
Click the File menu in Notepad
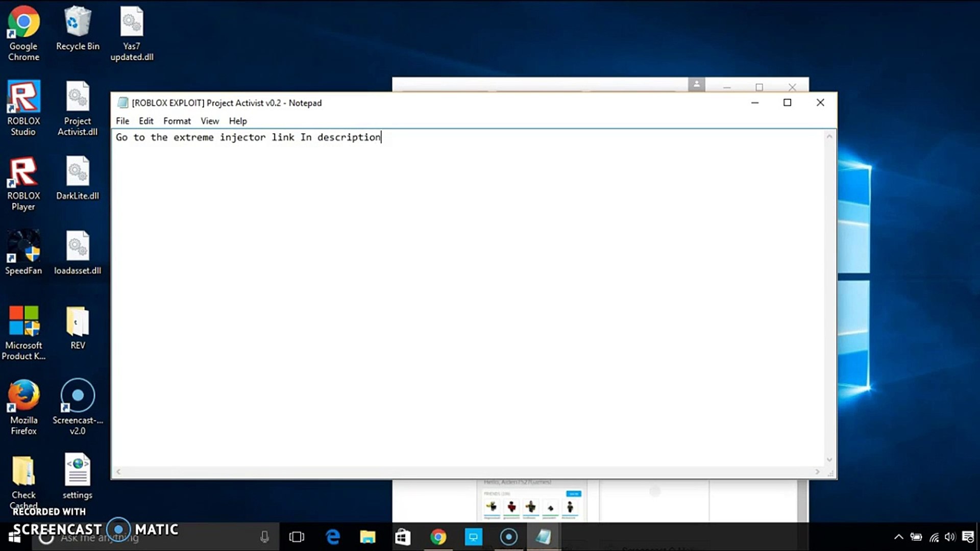[x=122, y=121]
